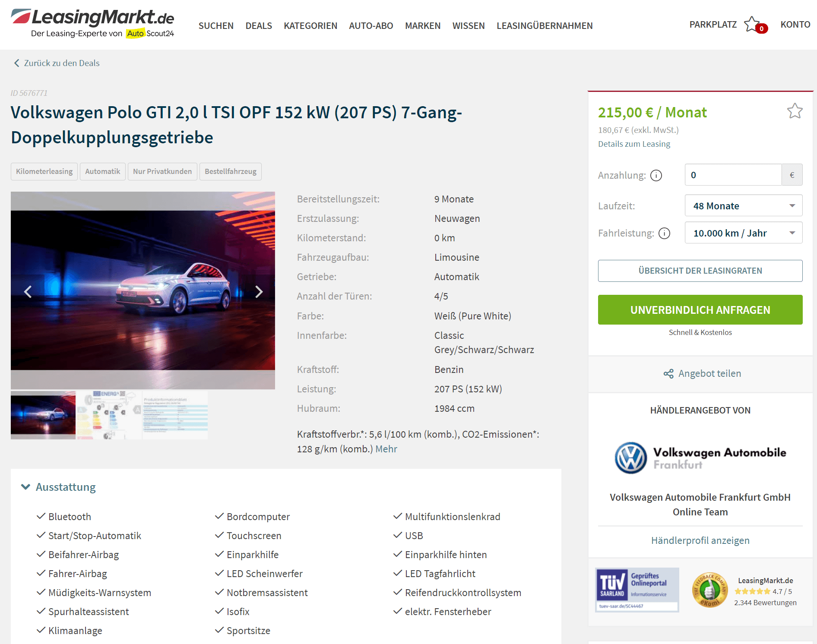Screen dimensions: 817x644
Task: Click the Multifunktionslenkrad equipment entry
Action: (x=453, y=517)
